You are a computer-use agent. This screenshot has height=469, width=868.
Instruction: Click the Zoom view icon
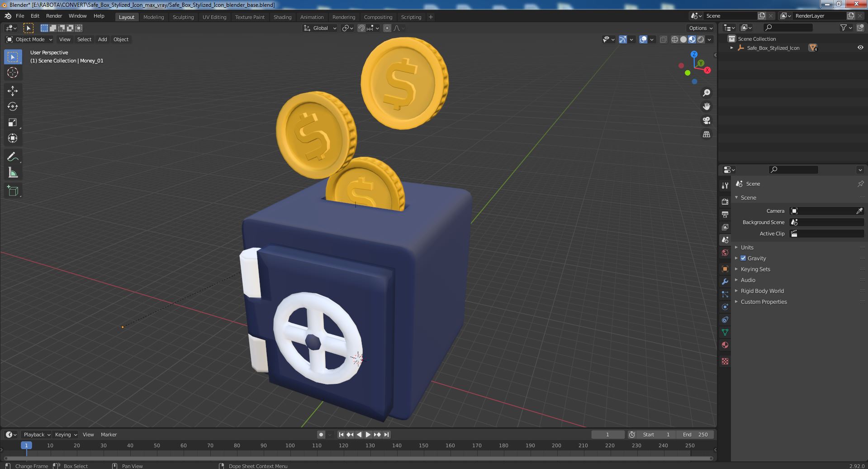pyautogui.click(x=706, y=93)
